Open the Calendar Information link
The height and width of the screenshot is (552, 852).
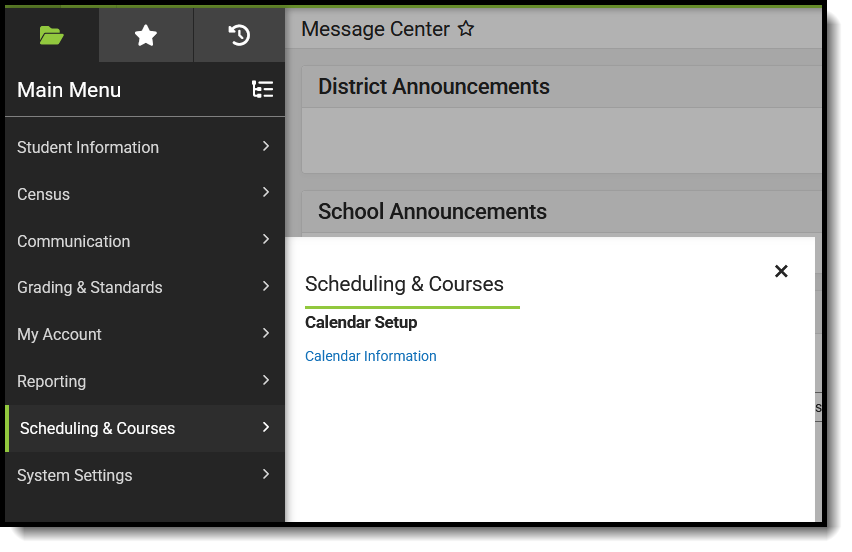pyautogui.click(x=370, y=356)
